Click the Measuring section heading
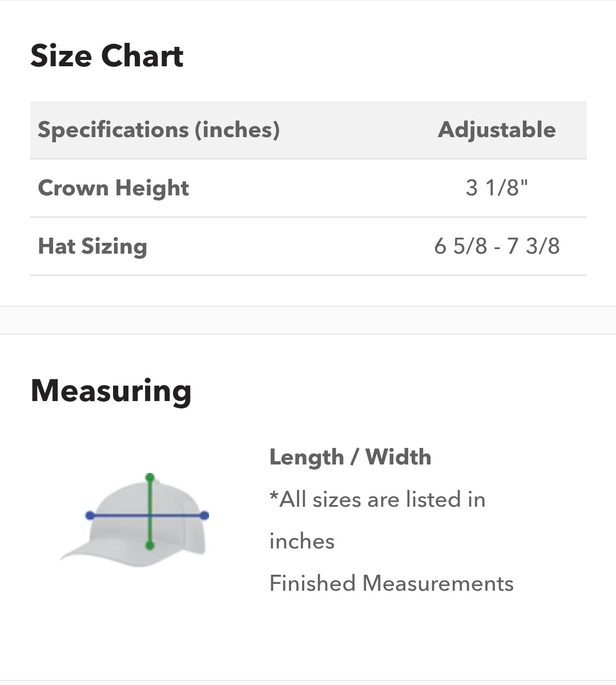Image resolution: width=616 pixels, height=685 pixels. 111,391
